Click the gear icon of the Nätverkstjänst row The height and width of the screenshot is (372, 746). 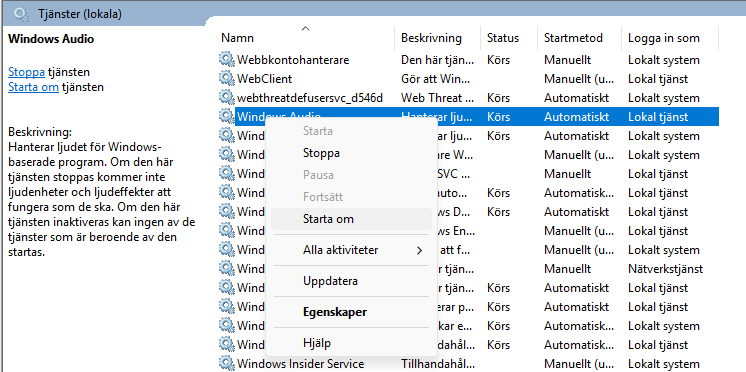pos(226,269)
